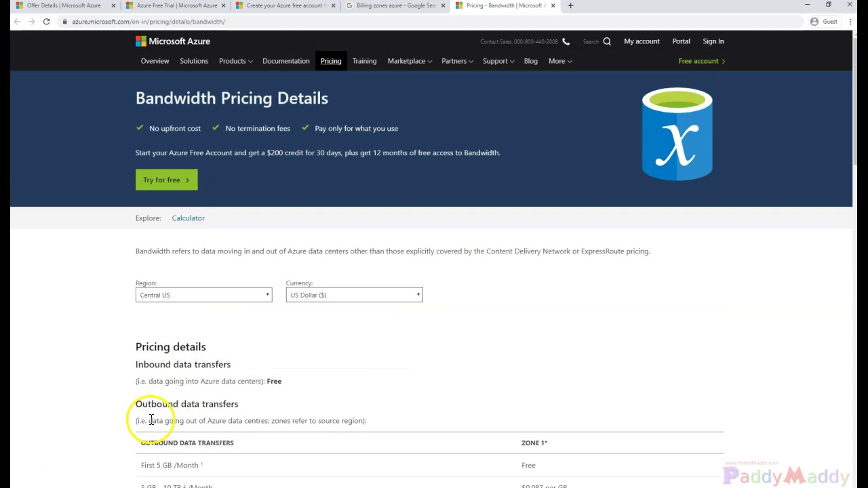
Task: Open the Training nav item
Action: click(x=364, y=61)
